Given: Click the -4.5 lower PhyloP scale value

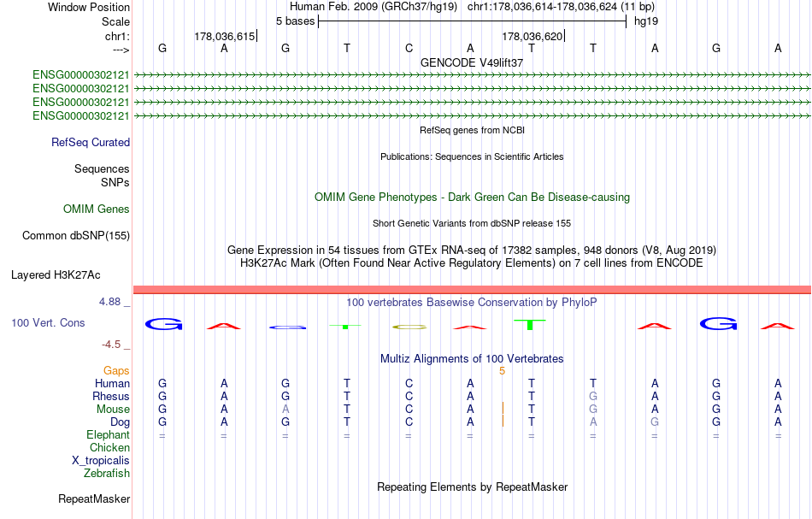Looking at the screenshot, I should tap(111, 345).
